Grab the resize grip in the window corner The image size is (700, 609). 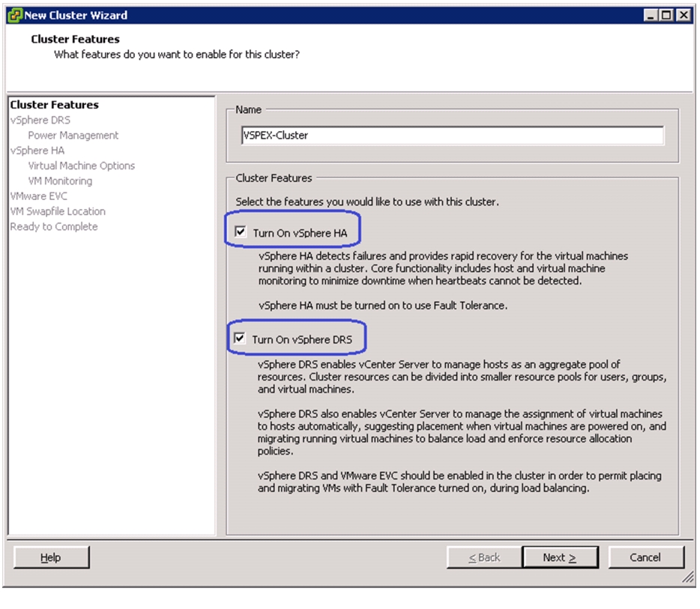[x=688, y=578]
